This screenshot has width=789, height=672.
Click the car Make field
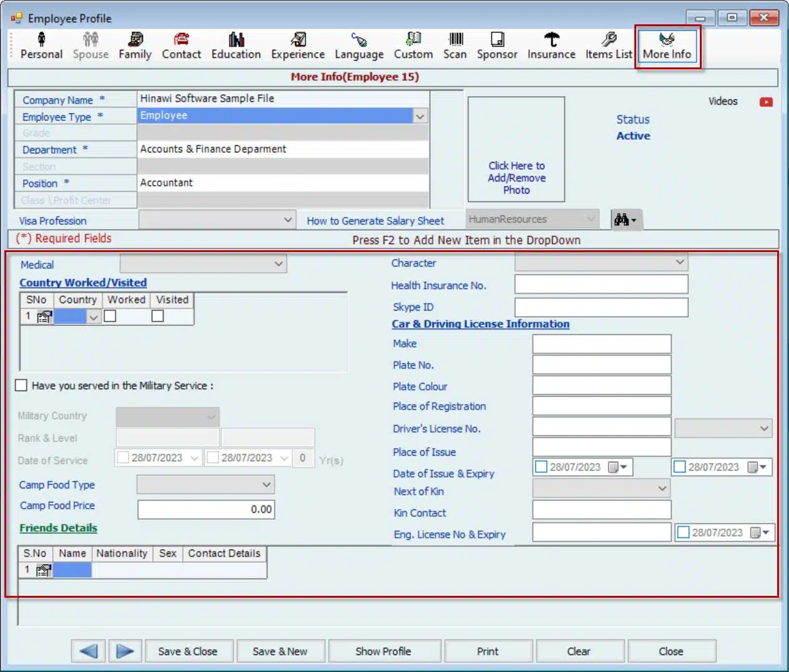point(602,344)
